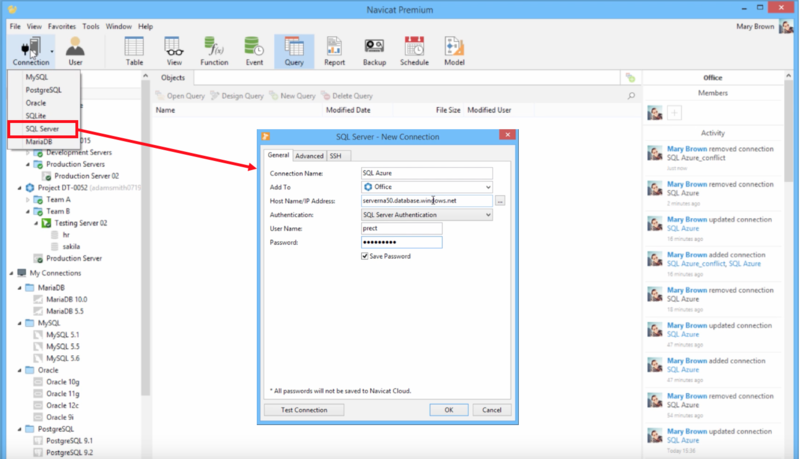Click Cancel in the New Connection dialog
This screenshot has height=459, width=800.
[x=492, y=410]
